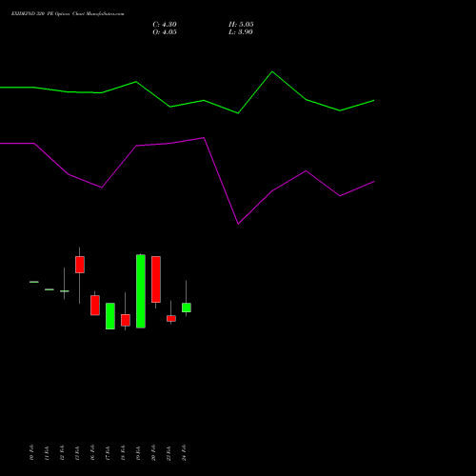Image resolution: width=476 pixels, height=476 pixels.
Task: Select the 13 Feb date label
Action: [77, 452]
